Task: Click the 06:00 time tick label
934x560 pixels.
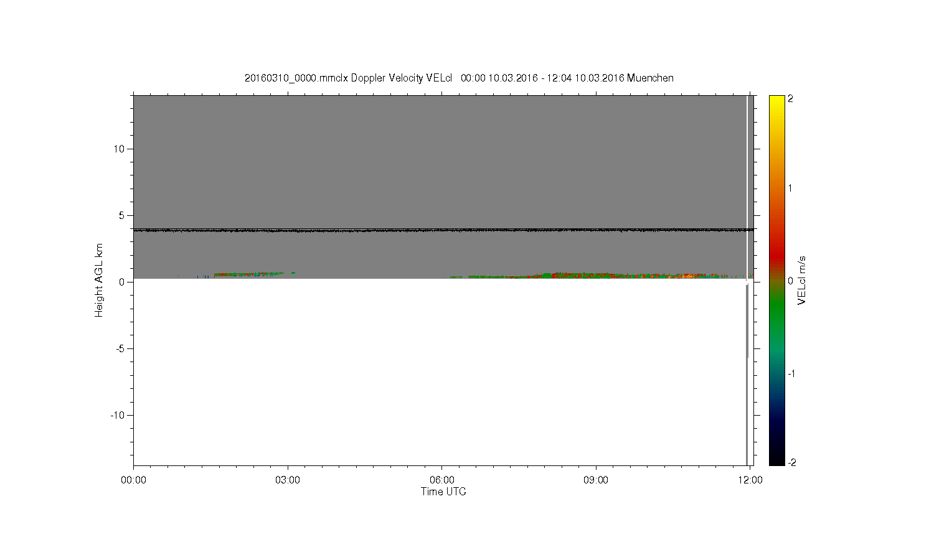Action: pyautogui.click(x=441, y=480)
